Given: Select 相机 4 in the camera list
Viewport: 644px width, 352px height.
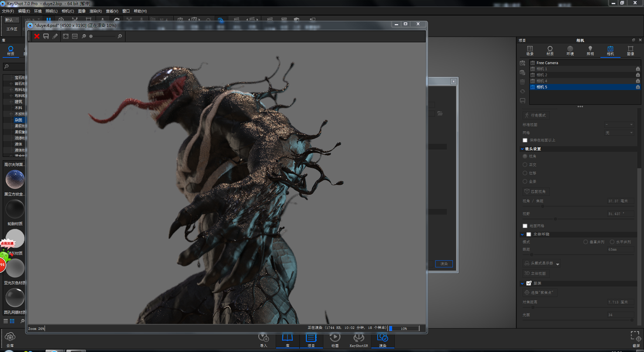Looking at the screenshot, I should 541,81.
